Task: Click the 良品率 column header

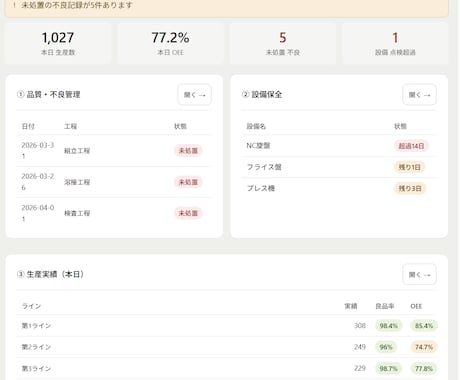Action: tap(385, 306)
